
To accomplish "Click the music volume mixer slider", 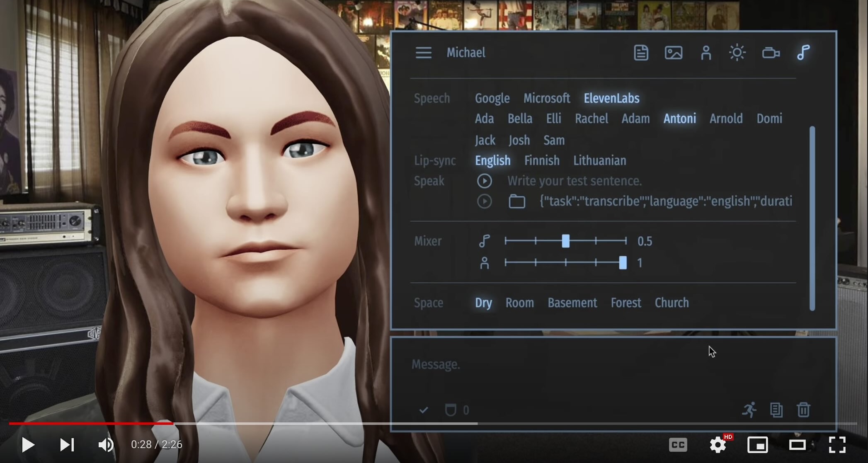I will (x=565, y=241).
